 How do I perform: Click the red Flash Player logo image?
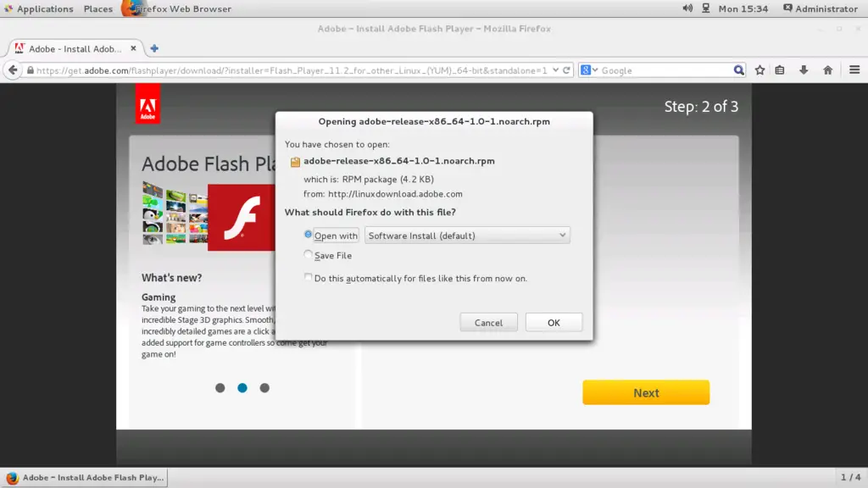pyautogui.click(x=242, y=218)
